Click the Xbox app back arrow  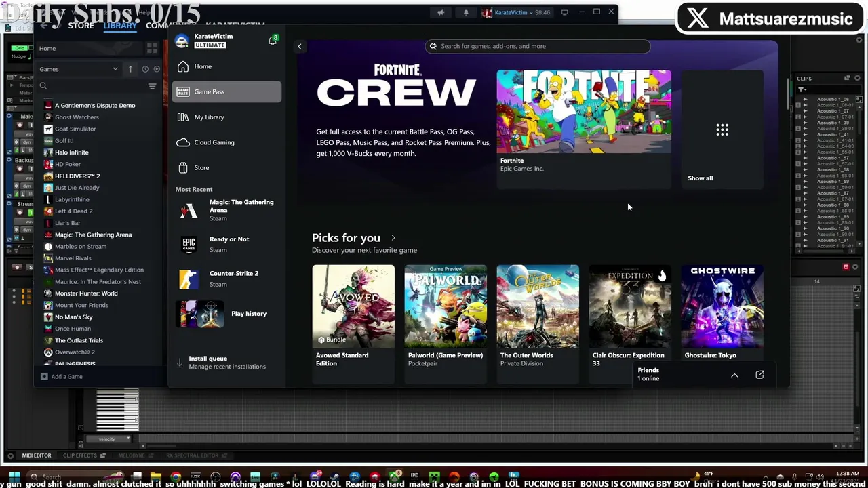300,46
